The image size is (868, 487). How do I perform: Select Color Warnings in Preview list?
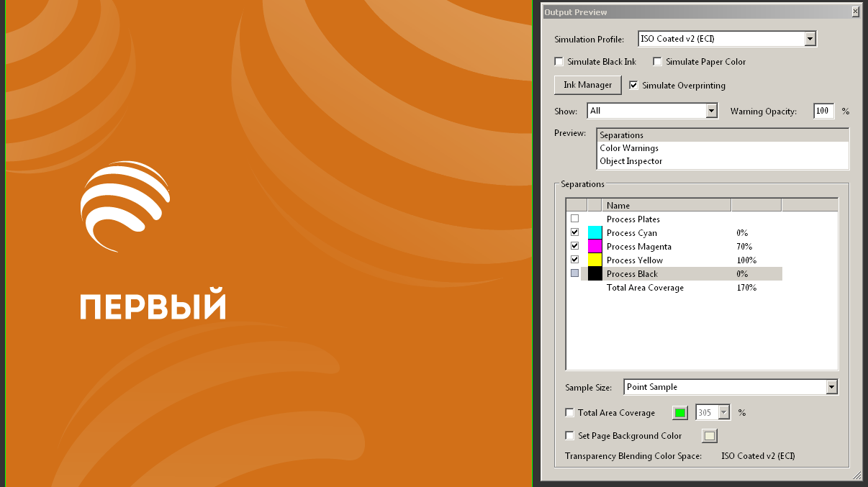click(723, 148)
